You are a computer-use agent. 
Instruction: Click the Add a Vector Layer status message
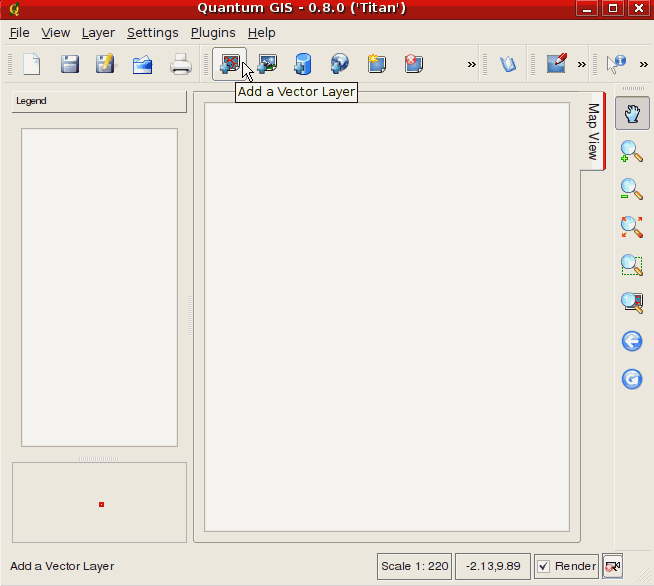tap(62, 566)
